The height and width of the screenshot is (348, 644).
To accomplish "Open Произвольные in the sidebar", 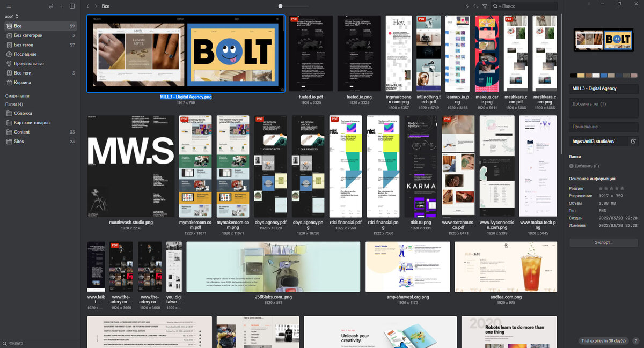I will click(x=40, y=63).
